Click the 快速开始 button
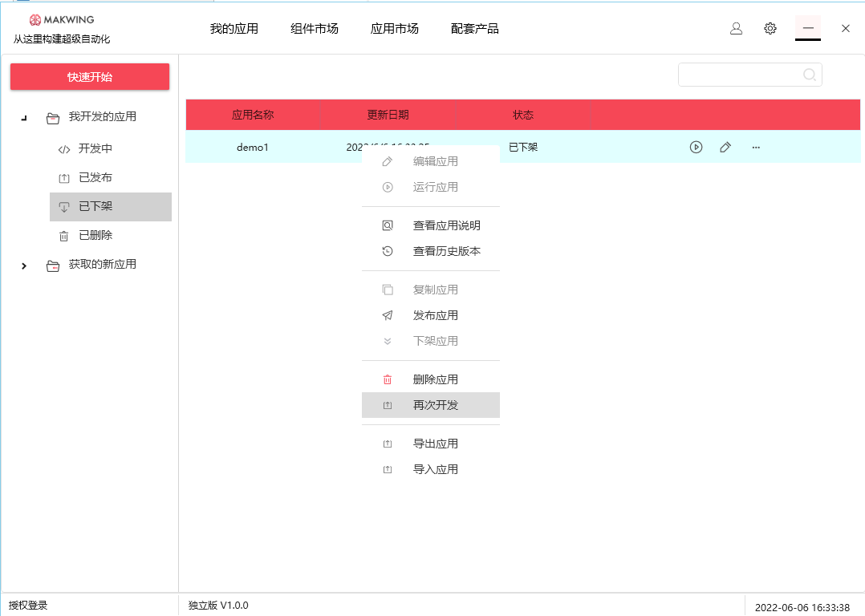This screenshot has width=865, height=616. tap(89, 76)
